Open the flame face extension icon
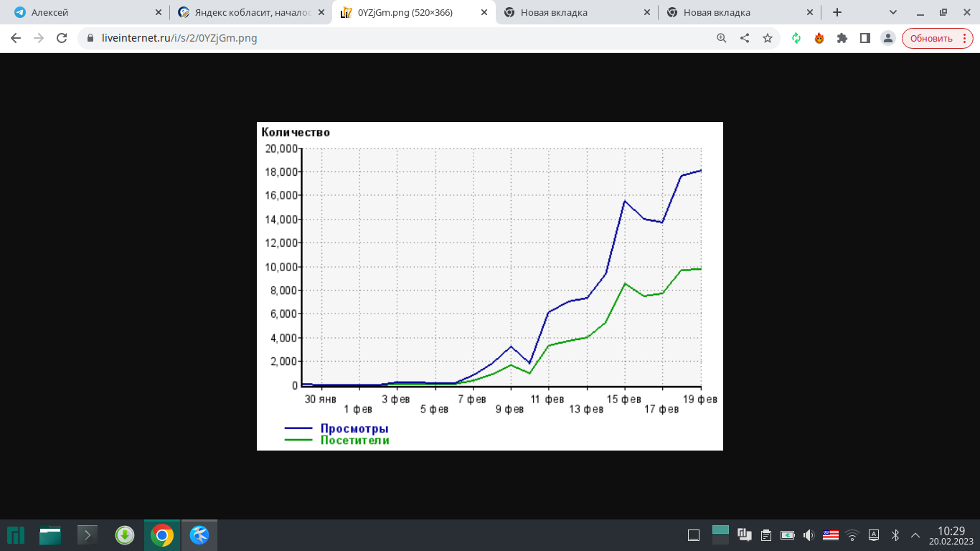 point(819,38)
